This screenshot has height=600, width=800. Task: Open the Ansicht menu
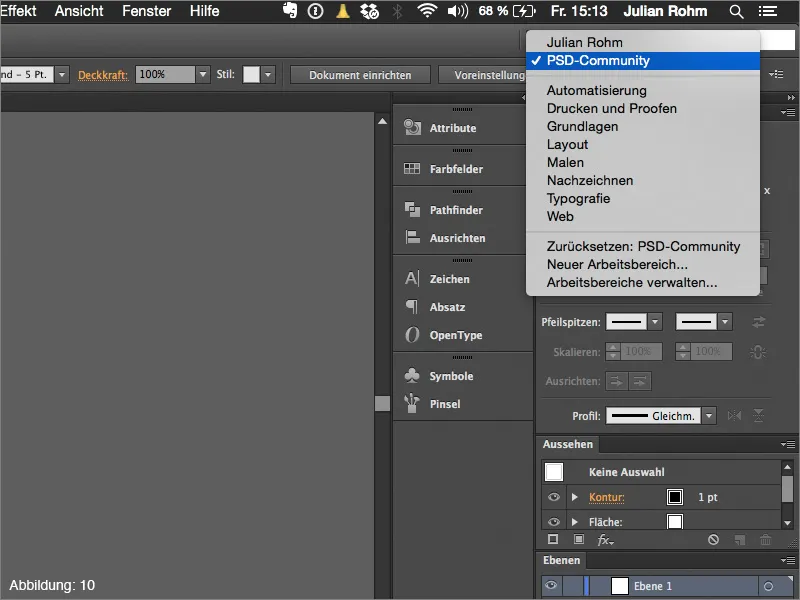pos(79,11)
